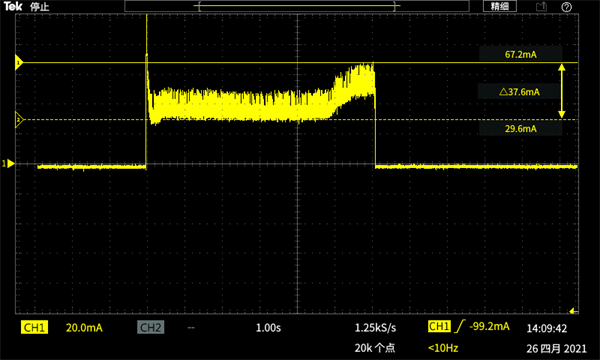Click the trigger level arrow at bottom right
This screenshot has width=600, height=360.
pyautogui.click(x=574, y=311)
